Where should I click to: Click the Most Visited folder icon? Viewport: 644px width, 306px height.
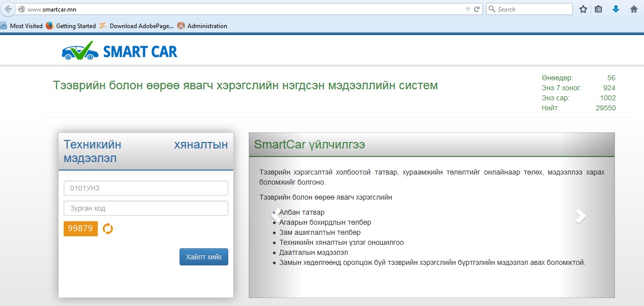[x=4, y=26]
